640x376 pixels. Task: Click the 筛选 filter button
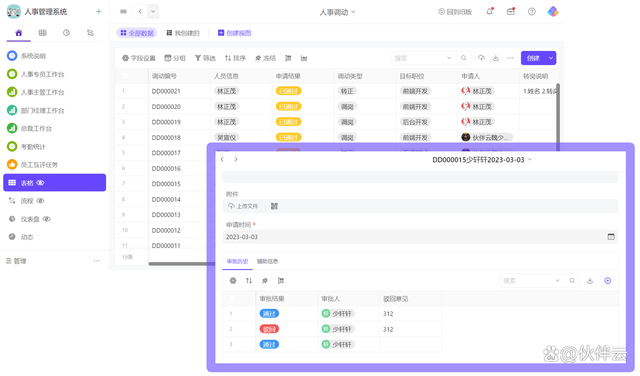click(x=205, y=58)
